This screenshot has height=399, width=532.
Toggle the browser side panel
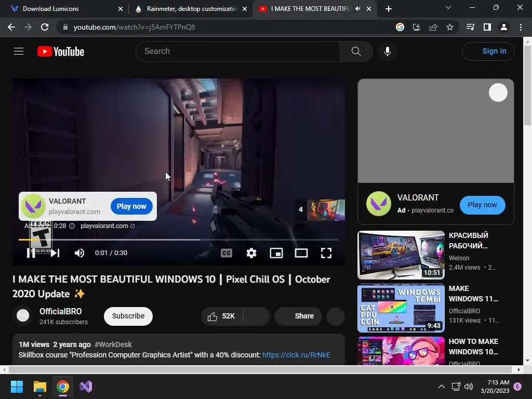(487, 27)
